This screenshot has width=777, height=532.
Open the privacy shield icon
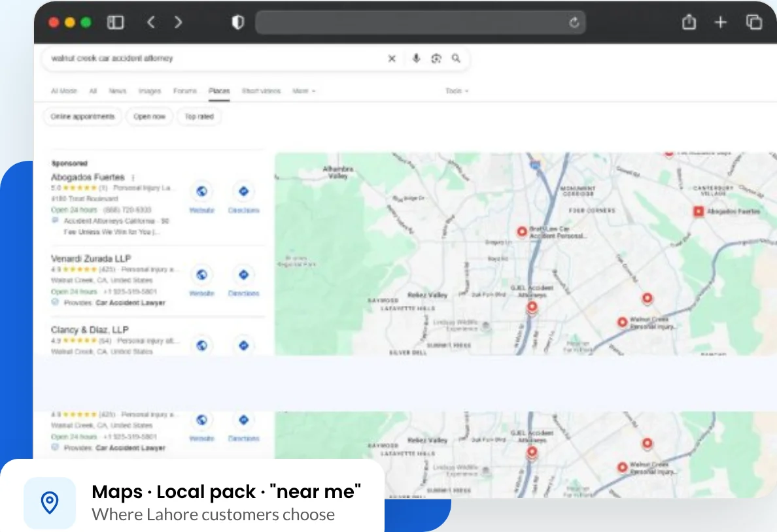click(x=238, y=22)
